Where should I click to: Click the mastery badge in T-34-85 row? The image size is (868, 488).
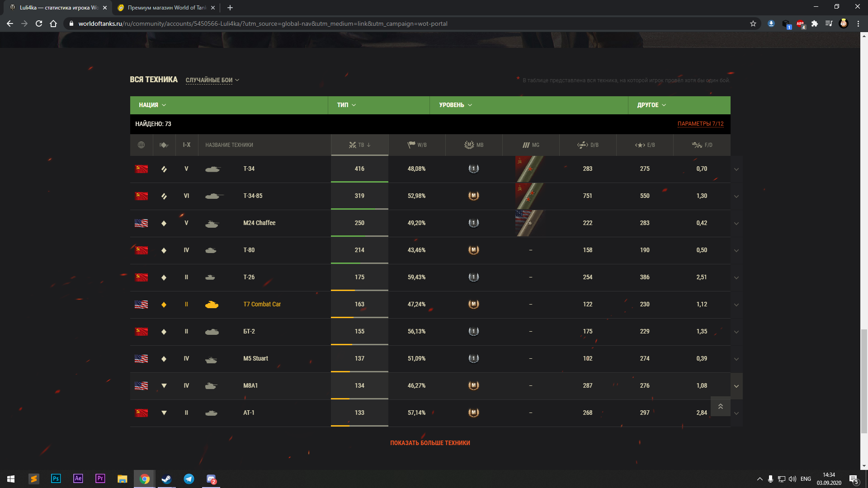(x=473, y=196)
